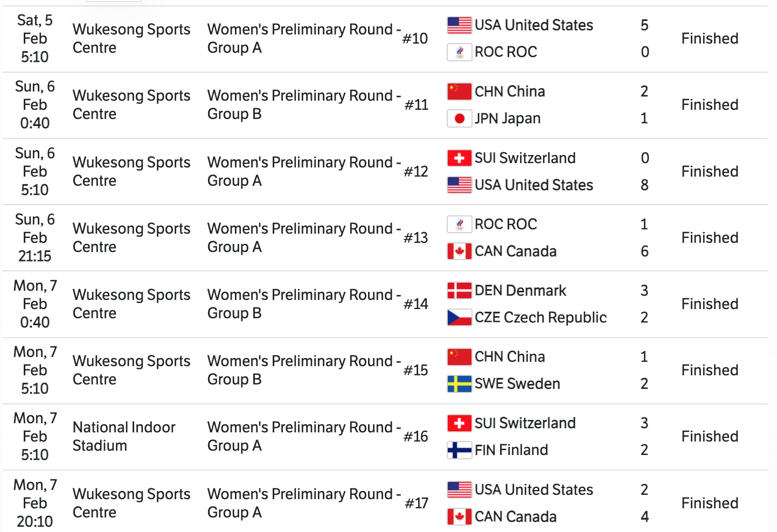Open the CZE Czech Republic team link

tap(540, 318)
